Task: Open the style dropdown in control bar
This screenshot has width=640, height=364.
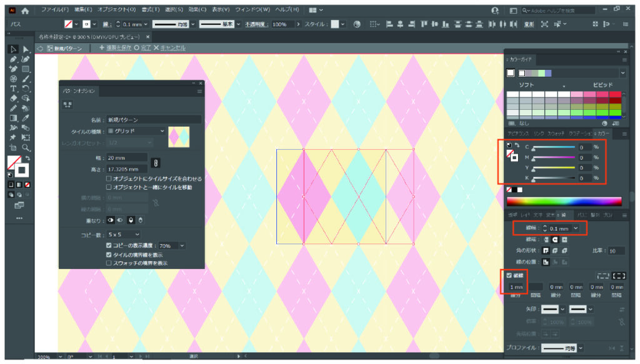Action: click(342, 24)
